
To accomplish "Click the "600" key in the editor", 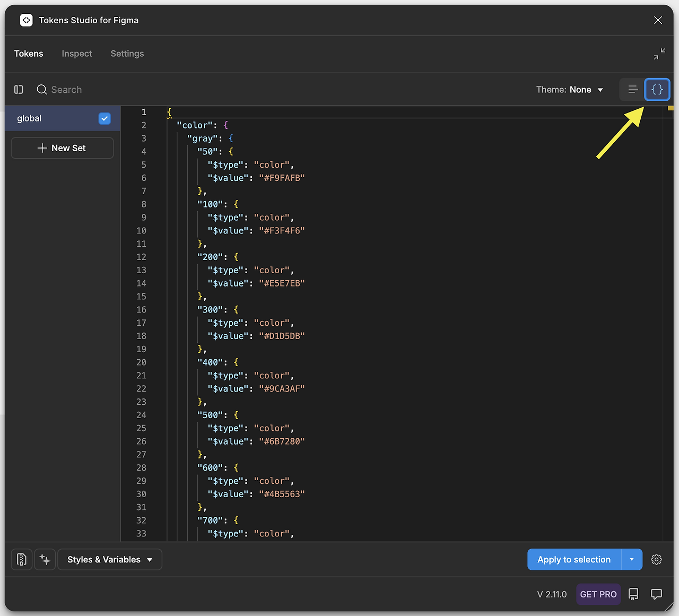I will point(210,467).
